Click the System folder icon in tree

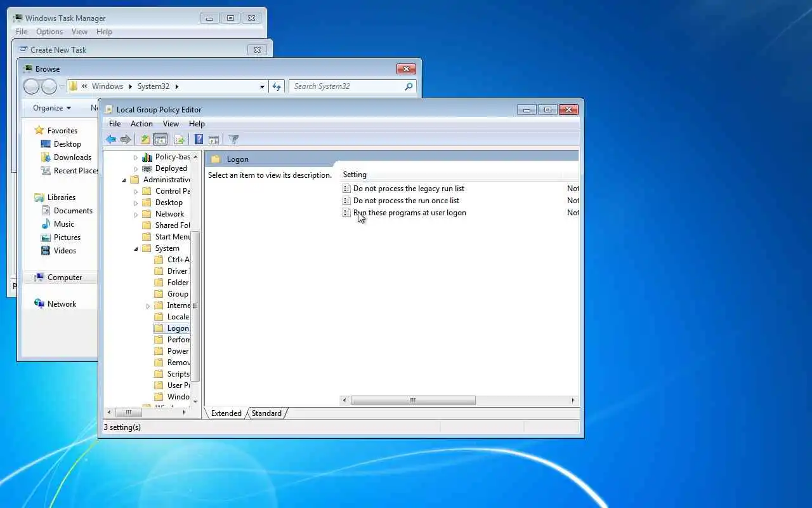pyautogui.click(x=147, y=248)
